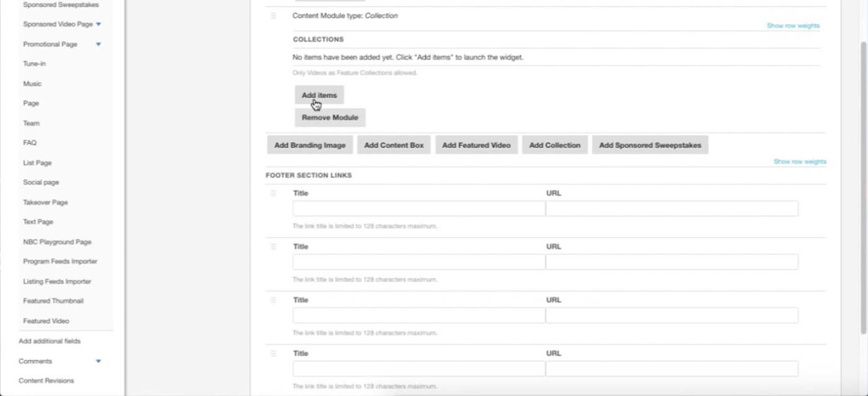This screenshot has width=868, height=396.
Task: Click drag handle of first footer link row
Action: [x=273, y=194]
